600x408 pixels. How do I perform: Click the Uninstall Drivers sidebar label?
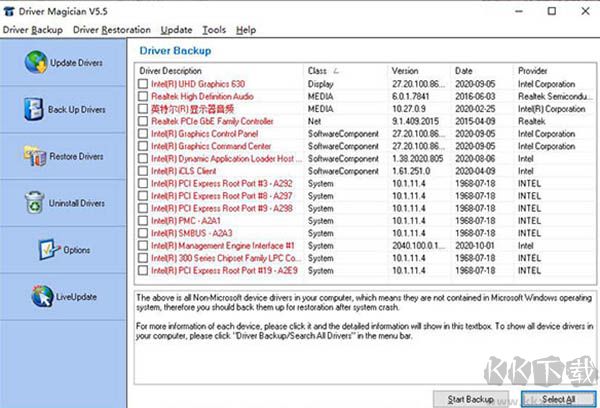[x=77, y=203]
